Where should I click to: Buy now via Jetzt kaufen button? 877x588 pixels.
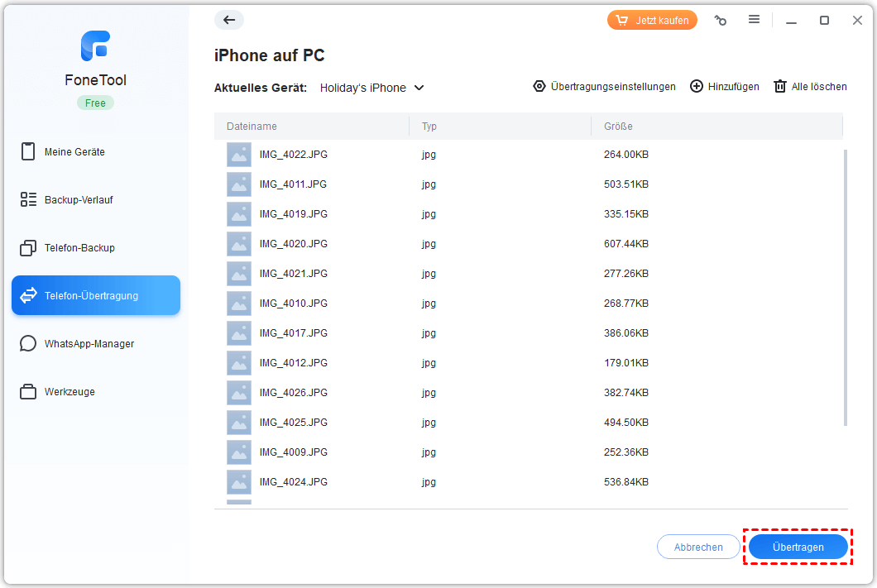653,21
